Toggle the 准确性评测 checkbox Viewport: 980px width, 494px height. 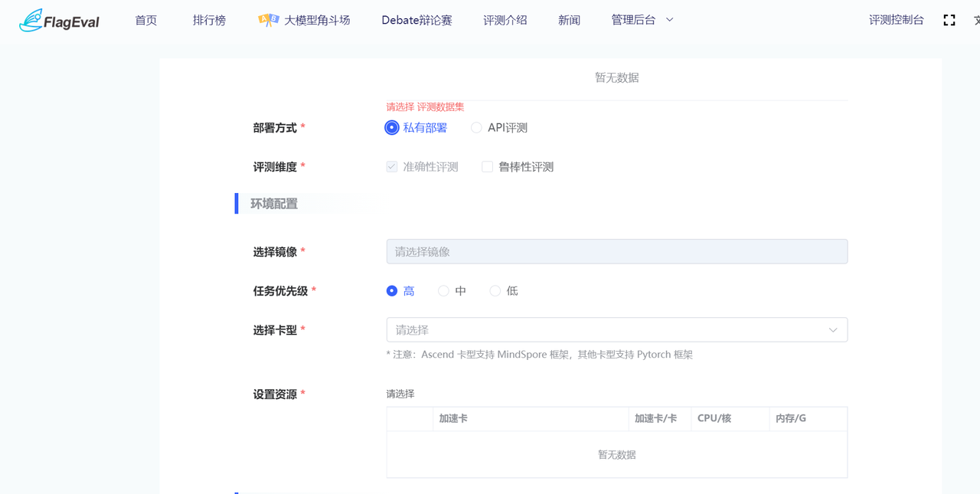[x=392, y=167]
